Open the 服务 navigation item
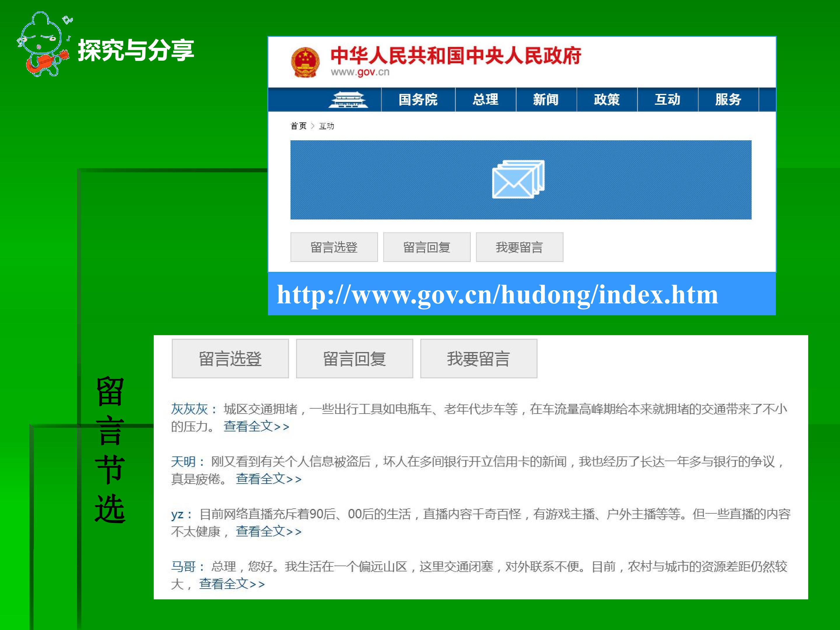Image resolution: width=840 pixels, height=630 pixels. point(728,99)
